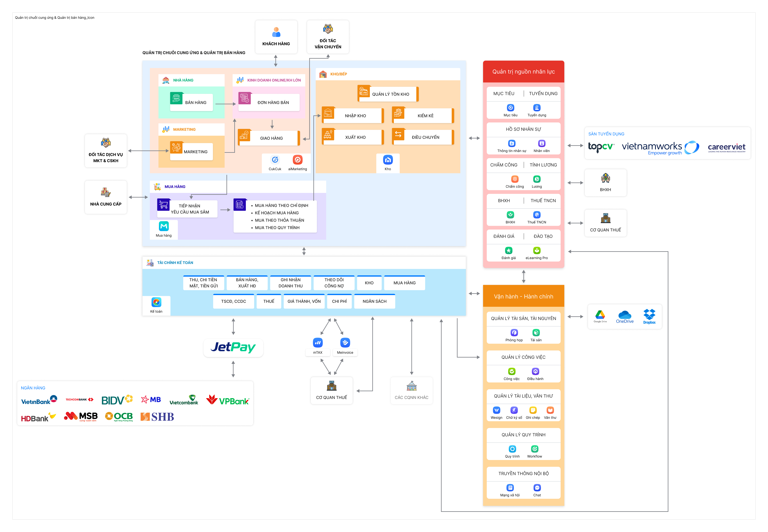Click the JetPay logo box

click(233, 348)
